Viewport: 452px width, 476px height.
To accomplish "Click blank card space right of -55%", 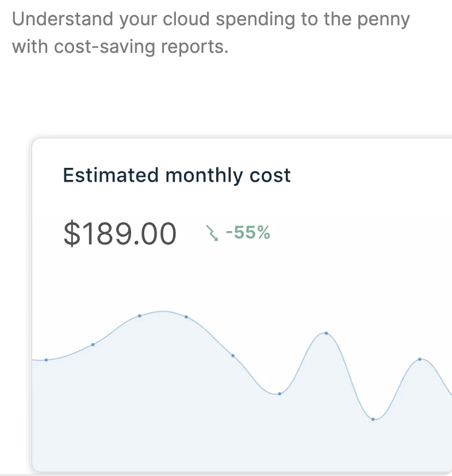I will (357, 233).
